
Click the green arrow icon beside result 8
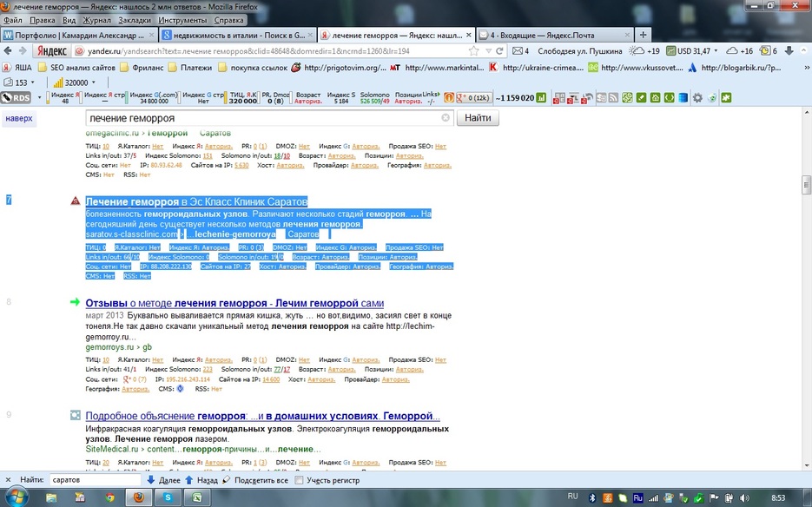[x=75, y=302]
